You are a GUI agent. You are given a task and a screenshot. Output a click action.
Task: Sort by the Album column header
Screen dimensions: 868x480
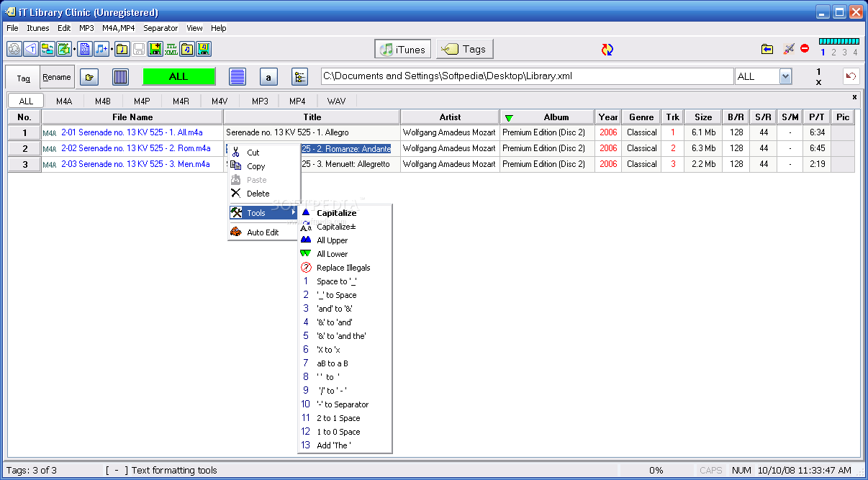547,117
